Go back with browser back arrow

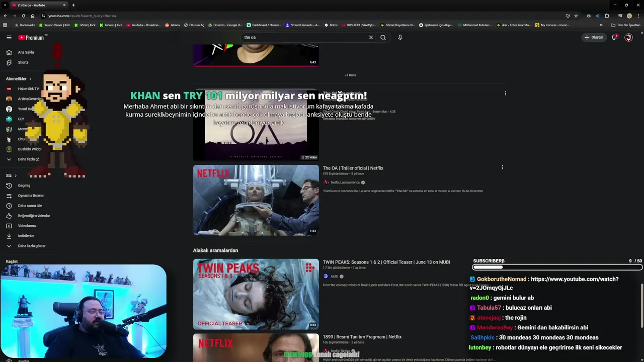[x=5, y=16]
